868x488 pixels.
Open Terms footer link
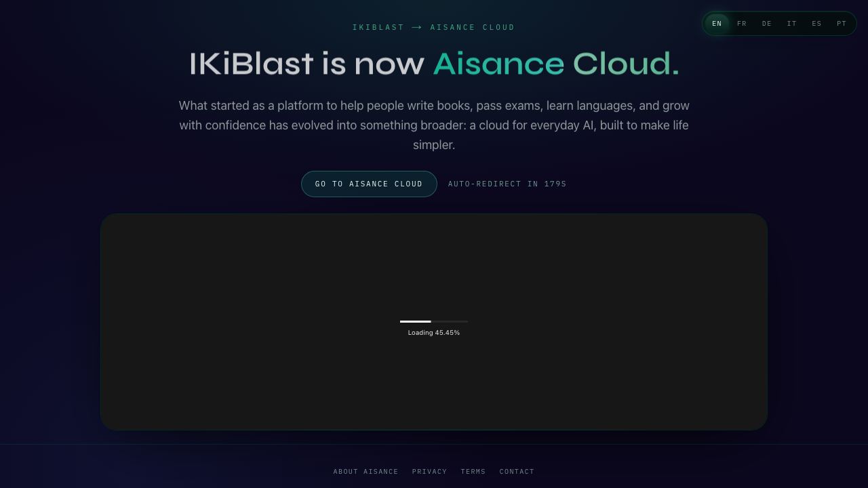coord(473,472)
